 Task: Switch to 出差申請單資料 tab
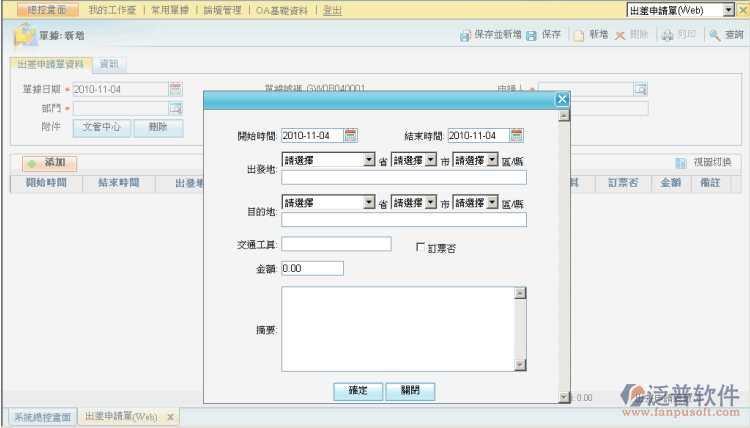pos(51,65)
